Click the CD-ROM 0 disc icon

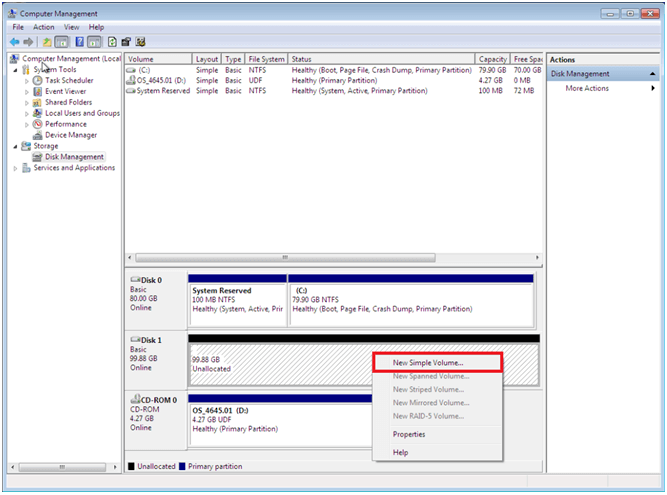tap(135, 399)
